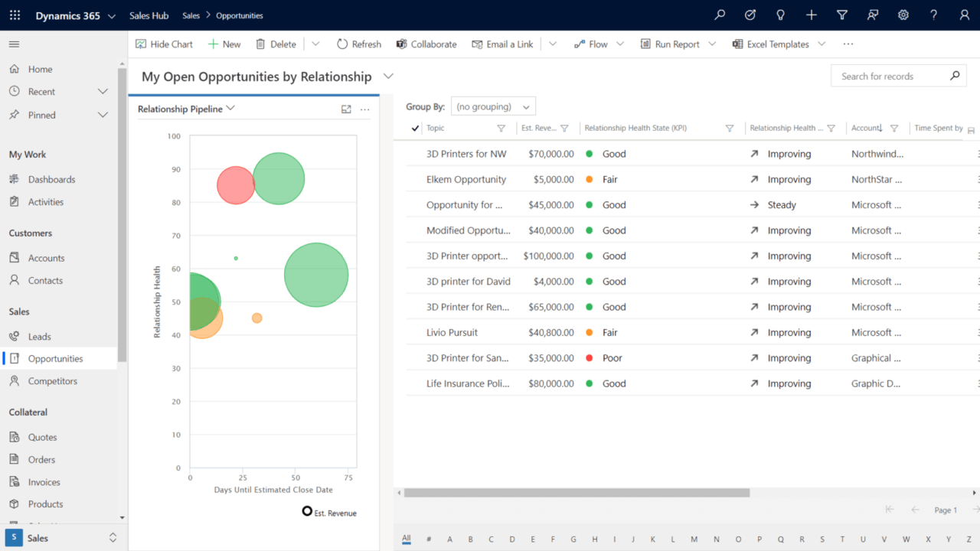Pop out the Relationship Pipeline chart

click(346, 109)
